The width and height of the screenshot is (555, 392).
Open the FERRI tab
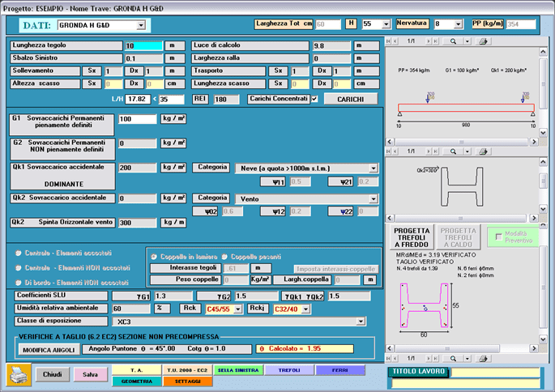[340, 370]
